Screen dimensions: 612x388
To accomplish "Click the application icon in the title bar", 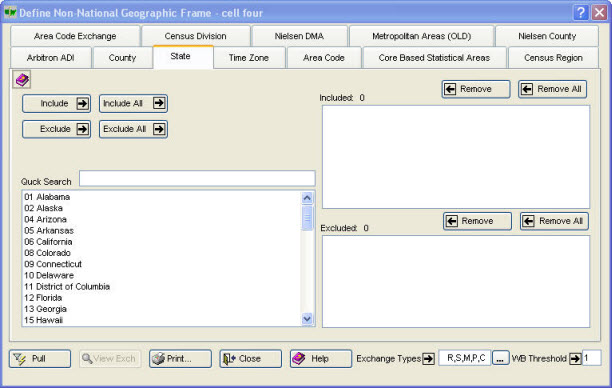I will pos(10,12).
